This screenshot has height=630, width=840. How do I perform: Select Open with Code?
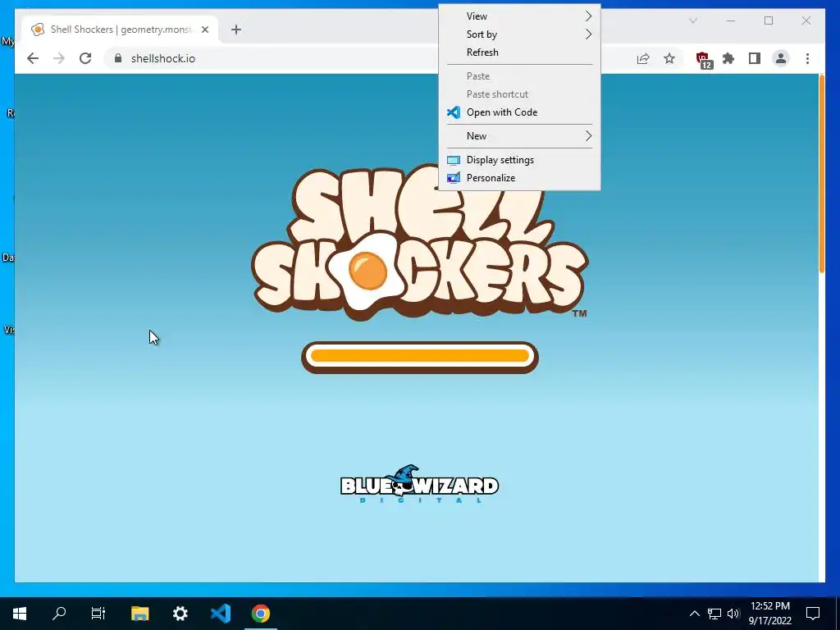click(x=519, y=112)
